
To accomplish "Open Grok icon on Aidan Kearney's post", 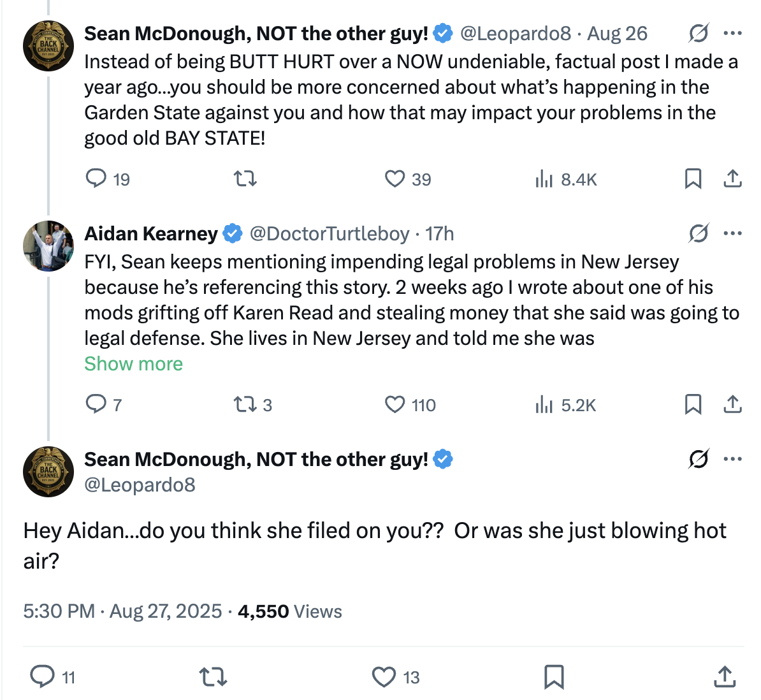I will 699,233.
